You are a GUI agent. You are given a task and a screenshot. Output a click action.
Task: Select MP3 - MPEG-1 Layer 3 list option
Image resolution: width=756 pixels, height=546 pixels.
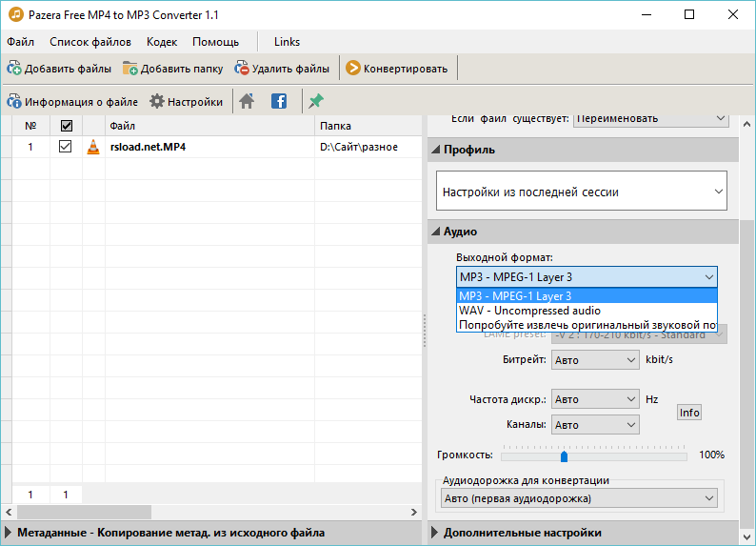click(x=587, y=295)
